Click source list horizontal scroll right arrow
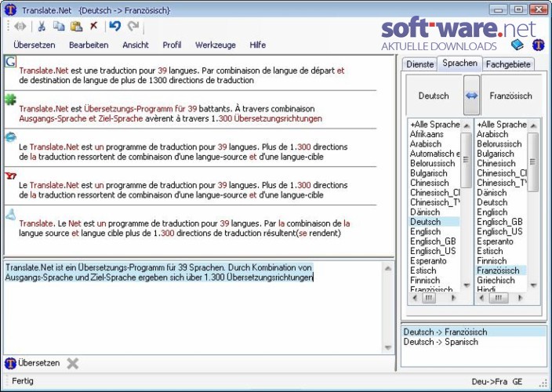552x392 pixels. (x=453, y=298)
